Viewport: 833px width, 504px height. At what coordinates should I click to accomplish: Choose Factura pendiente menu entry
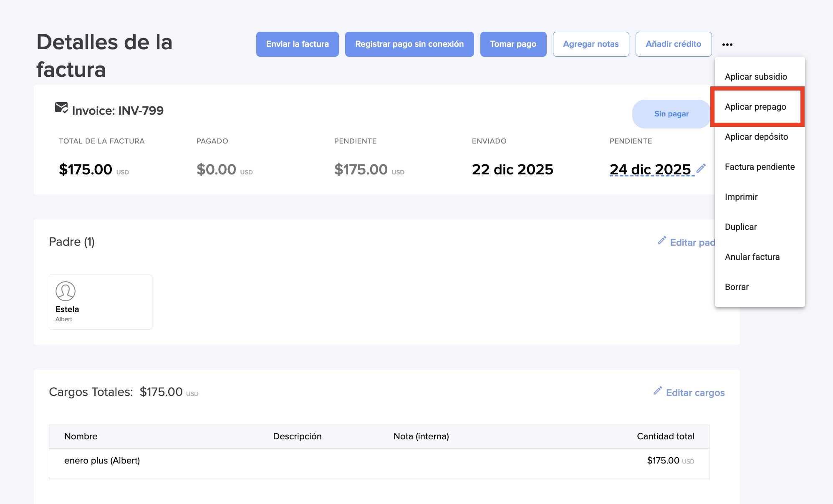pos(760,167)
